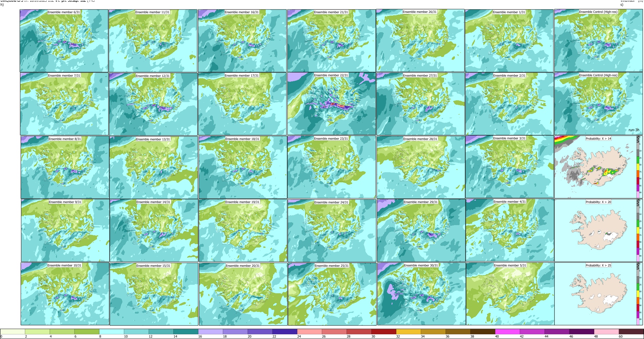This screenshot has height=339, width=644.
Task: Pick the legend swatch between 0 and 2
Action: [13, 332]
